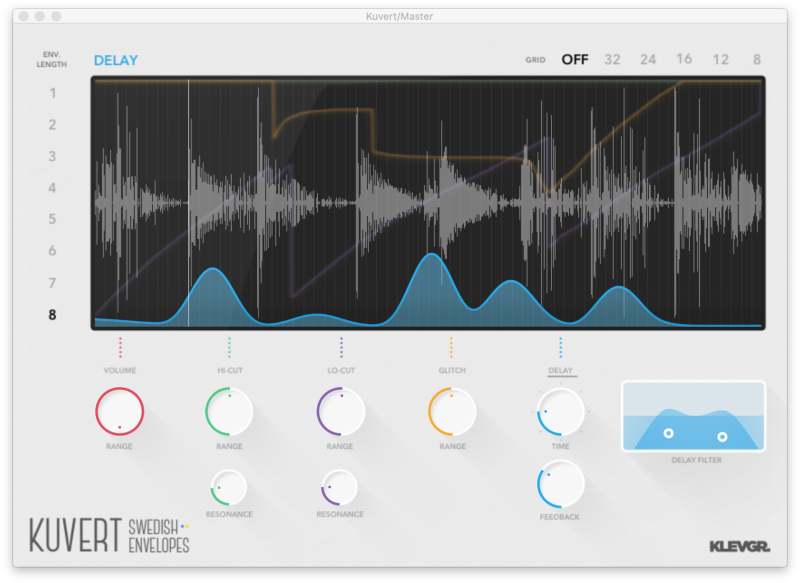Click the DELAY FILTER label
This screenshot has width=800, height=583.
coord(696,460)
